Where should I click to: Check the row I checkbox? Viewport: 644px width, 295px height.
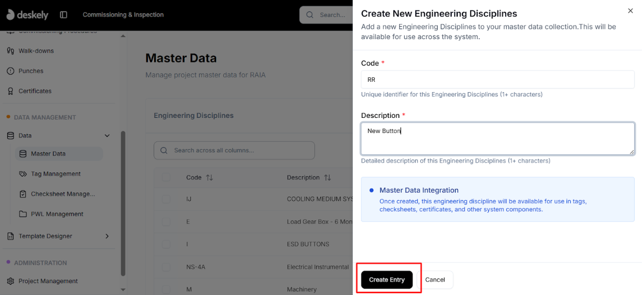pos(166,245)
